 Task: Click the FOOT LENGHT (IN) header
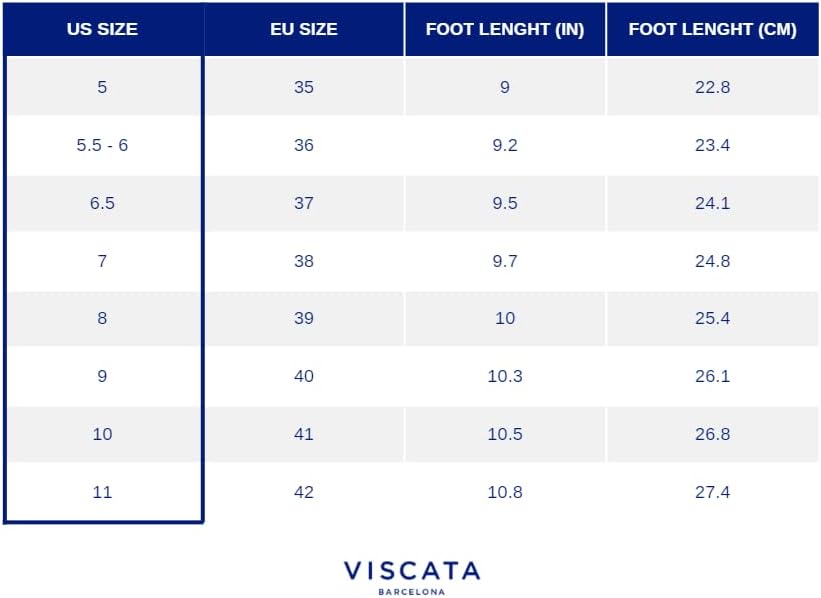(x=505, y=29)
